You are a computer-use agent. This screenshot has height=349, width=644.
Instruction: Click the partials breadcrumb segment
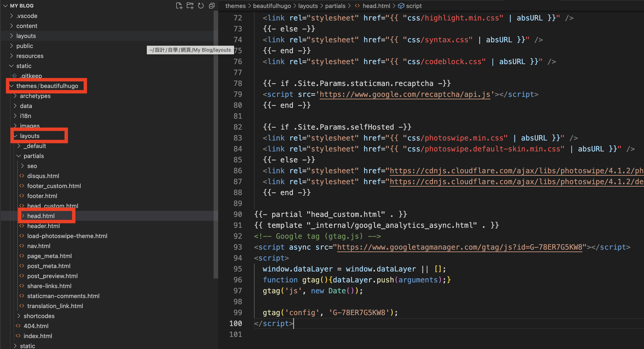tap(335, 6)
